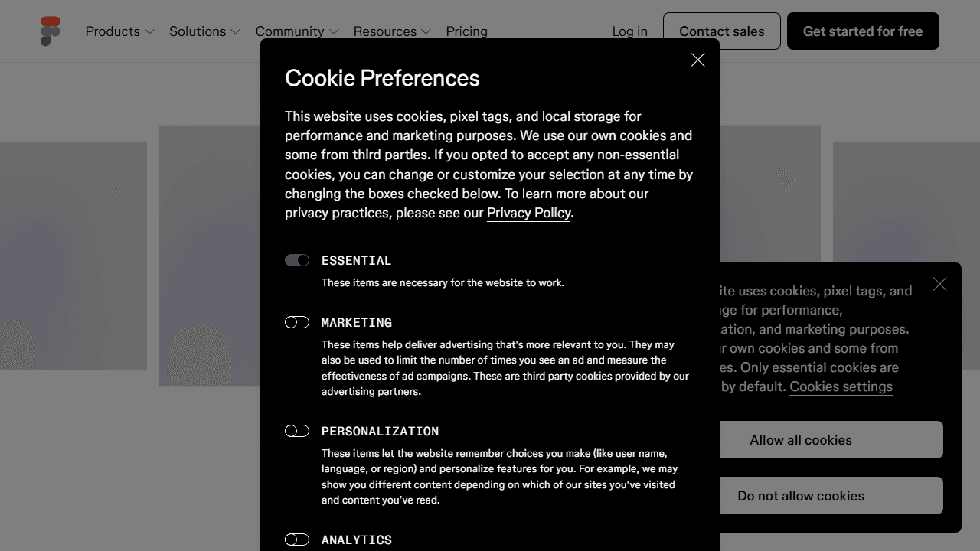Screen dimensions: 980x551
Task: Click the Contact sales button
Action: pos(722,31)
